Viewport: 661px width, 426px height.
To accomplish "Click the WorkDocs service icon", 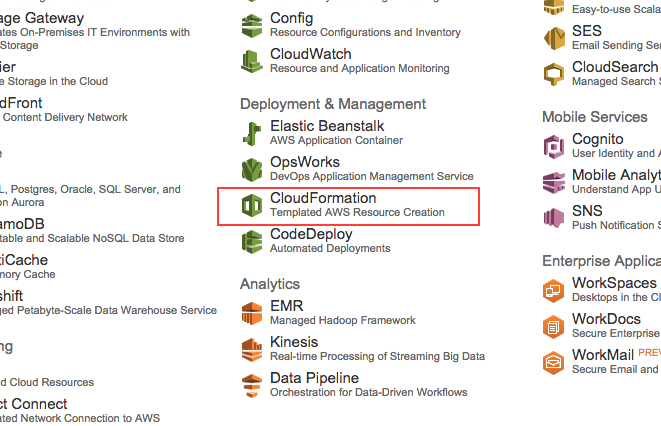I will tap(554, 326).
